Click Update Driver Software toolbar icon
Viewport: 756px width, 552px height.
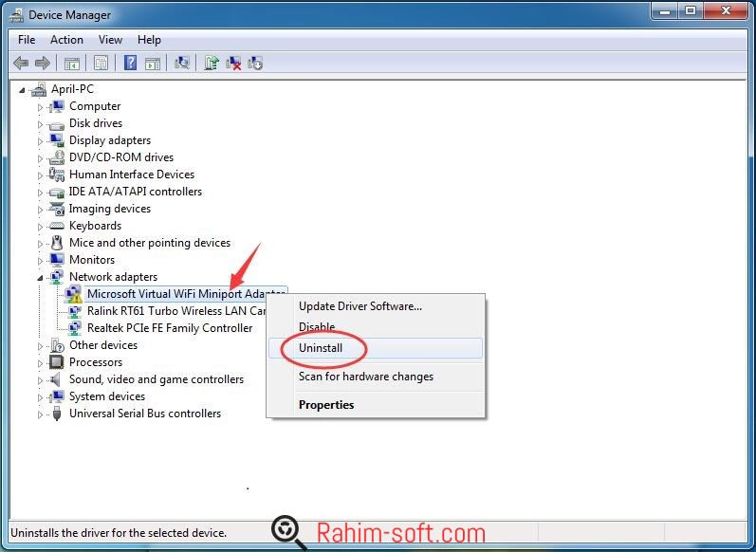[x=212, y=63]
